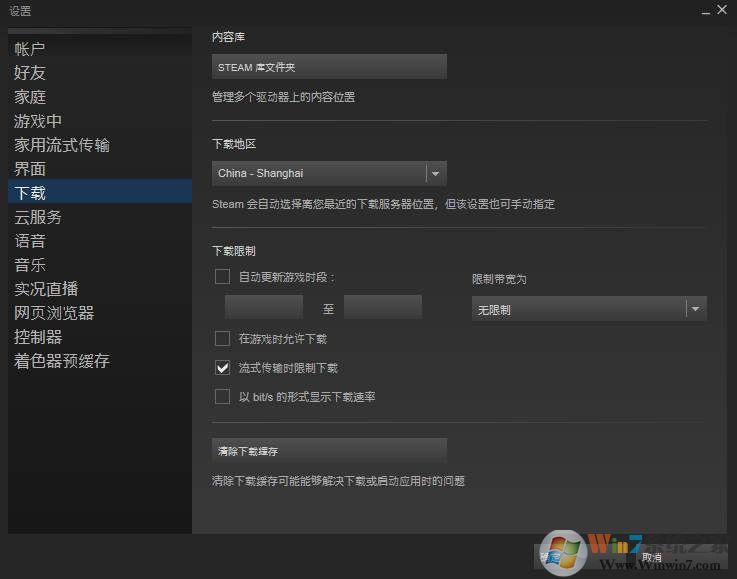Expand the China - Shanghai download region dropdown
The height and width of the screenshot is (579, 737).
point(329,173)
